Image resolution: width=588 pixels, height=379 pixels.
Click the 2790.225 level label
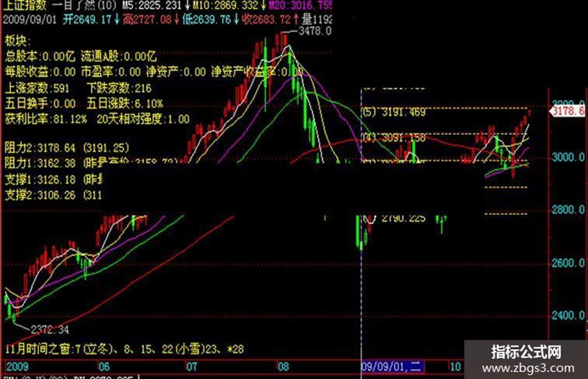coord(403,218)
